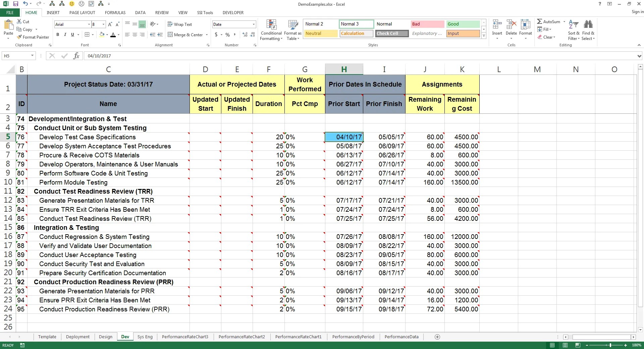Set Orientation text angle
The width and height of the screenshot is (644, 349).
point(153,24)
